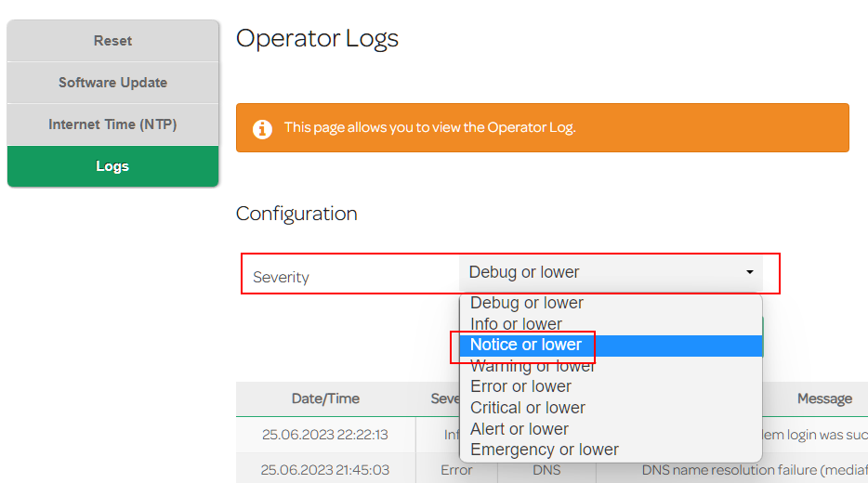Open the Logs sidebar tab
This screenshot has height=483, width=868.
pos(112,166)
